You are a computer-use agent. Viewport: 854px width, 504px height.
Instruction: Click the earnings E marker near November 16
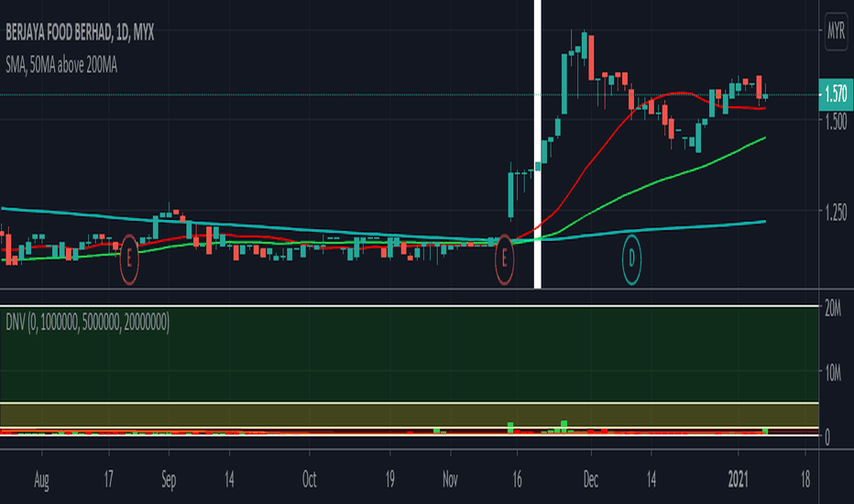pos(504,259)
